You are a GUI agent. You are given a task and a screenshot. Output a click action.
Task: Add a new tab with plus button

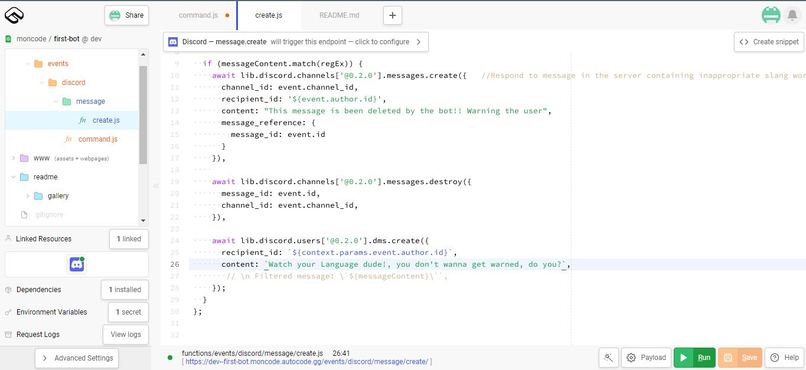pos(393,15)
